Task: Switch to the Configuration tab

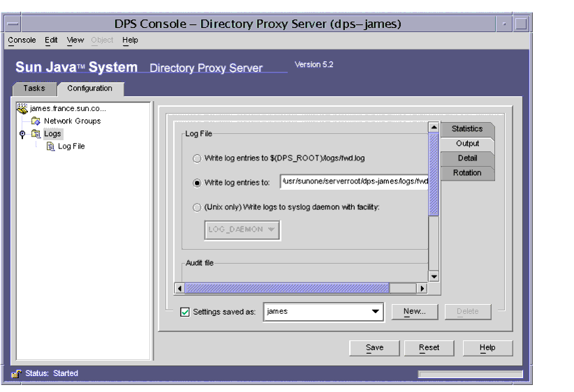Action: [x=90, y=89]
